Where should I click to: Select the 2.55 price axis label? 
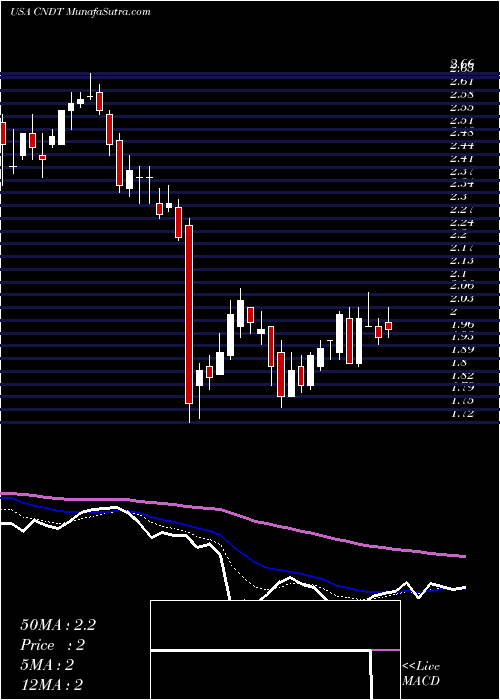[x=462, y=108]
